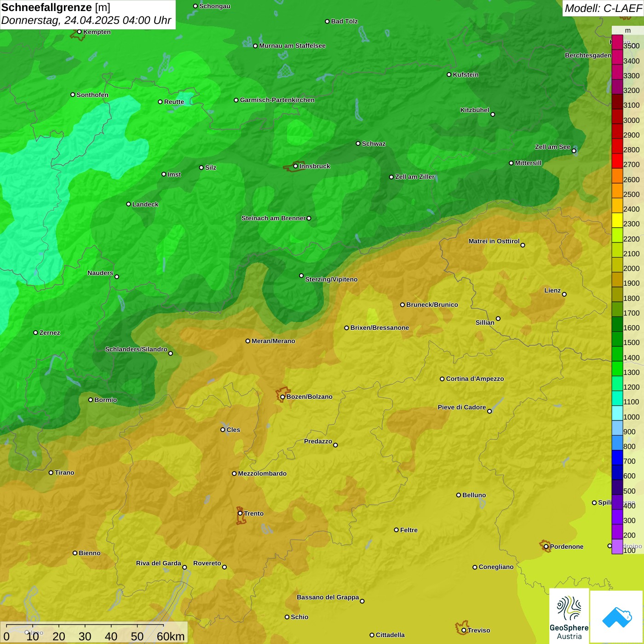Click the Mittersill label

[528, 163]
